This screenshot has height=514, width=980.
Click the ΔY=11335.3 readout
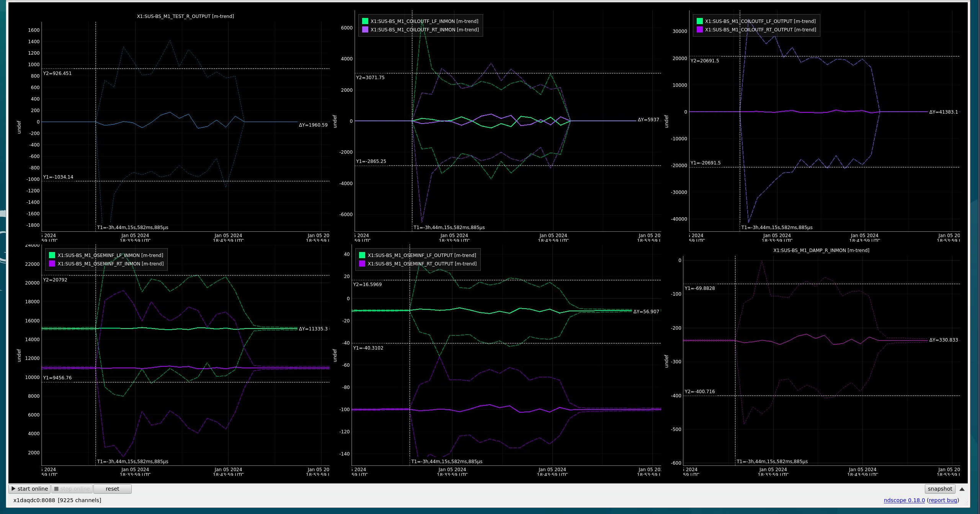click(x=313, y=329)
